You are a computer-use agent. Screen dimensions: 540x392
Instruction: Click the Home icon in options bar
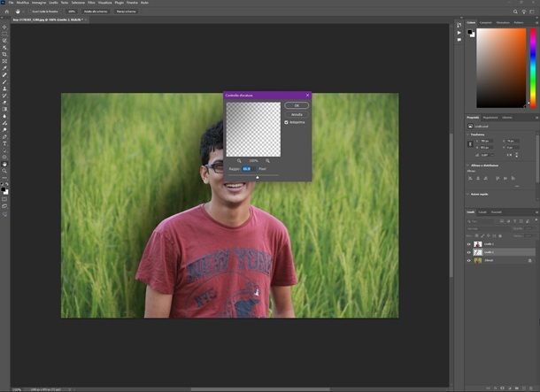6,12
